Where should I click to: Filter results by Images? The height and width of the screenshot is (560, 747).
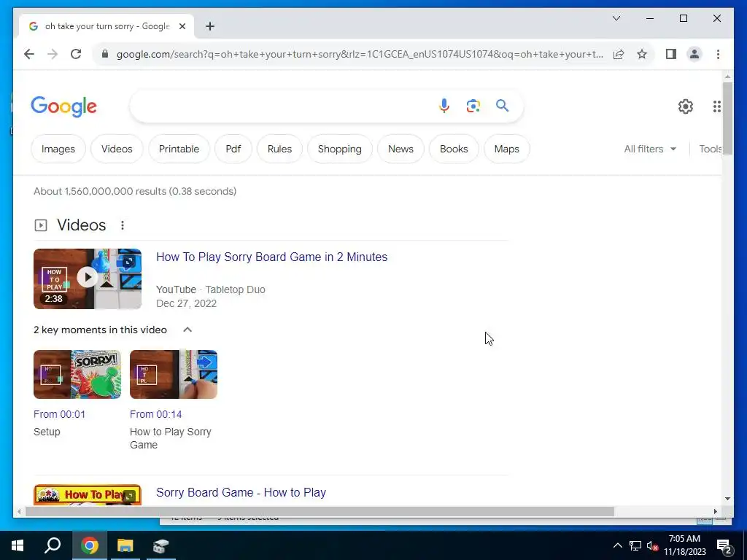click(58, 149)
